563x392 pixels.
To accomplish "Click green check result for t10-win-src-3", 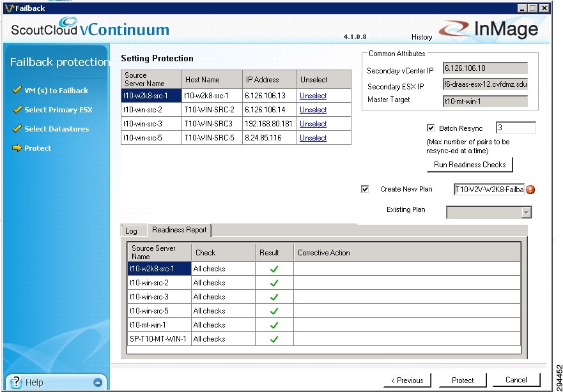I will [x=274, y=297].
